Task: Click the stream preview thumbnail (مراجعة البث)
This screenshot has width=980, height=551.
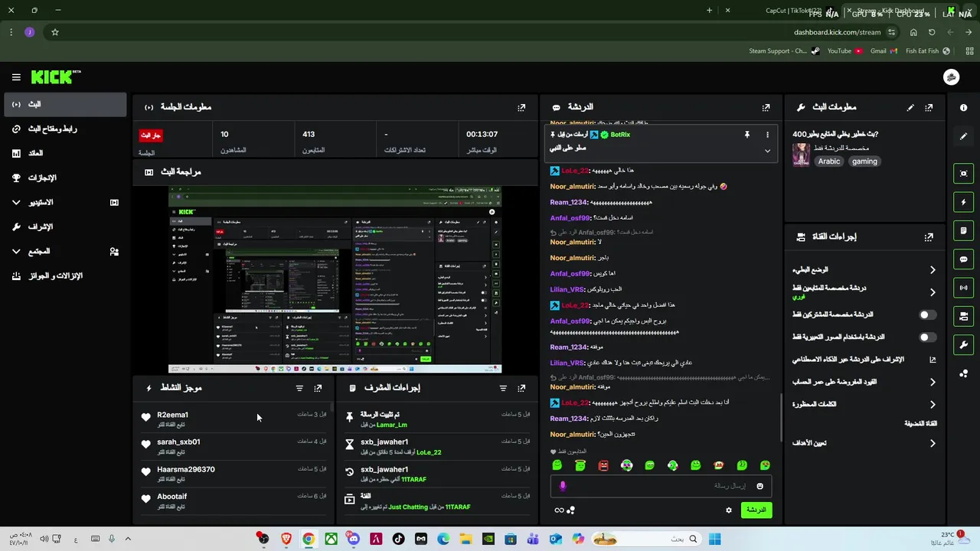Action: click(335, 279)
